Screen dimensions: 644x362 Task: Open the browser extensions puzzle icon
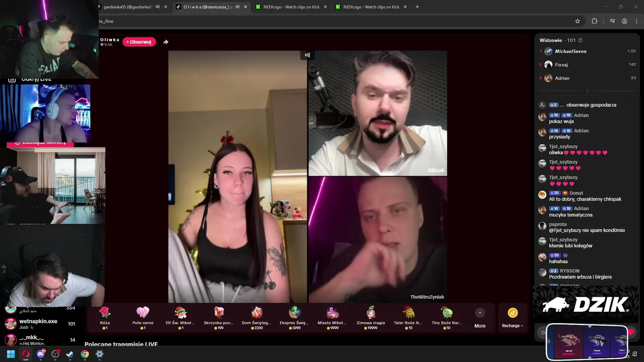(x=594, y=21)
